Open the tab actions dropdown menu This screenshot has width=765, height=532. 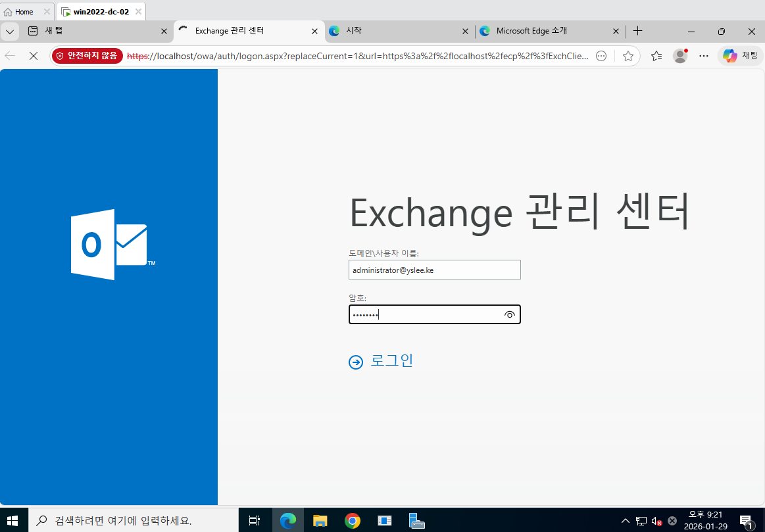(10, 31)
